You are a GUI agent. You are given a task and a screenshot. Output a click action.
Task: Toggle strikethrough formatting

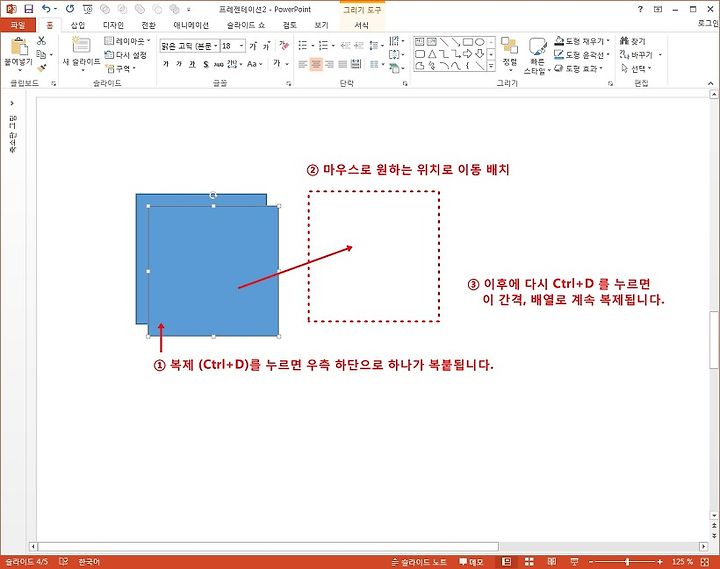coord(219,64)
